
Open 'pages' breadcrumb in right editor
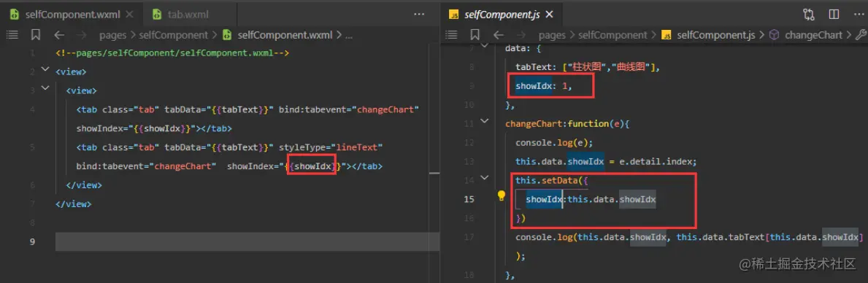tap(552, 35)
